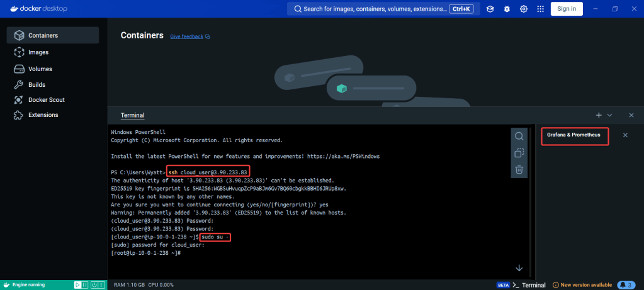
Task: Click the engine start/resume play button
Action: tap(77, 285)
